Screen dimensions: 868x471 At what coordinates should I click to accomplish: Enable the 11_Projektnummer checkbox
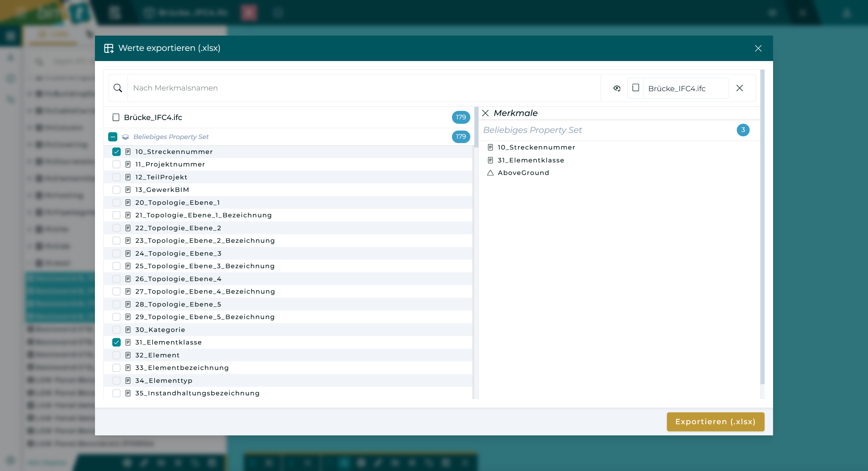click(x=116, y=164)
